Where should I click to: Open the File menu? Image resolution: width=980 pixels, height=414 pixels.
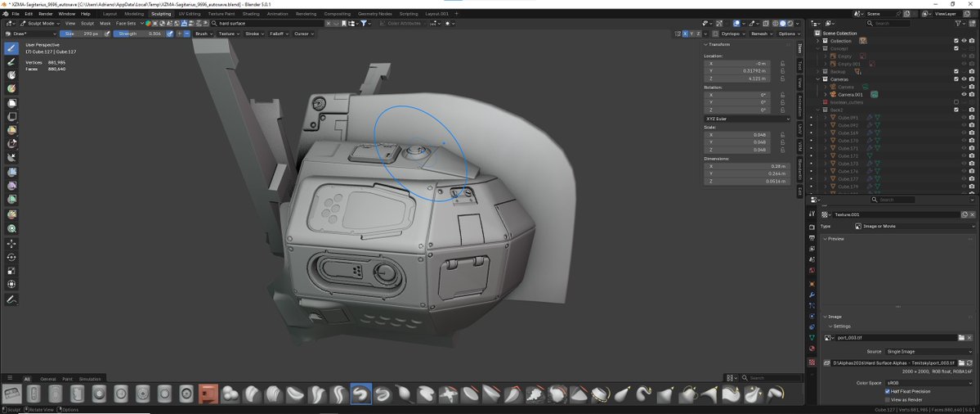(x=15, y=13)
